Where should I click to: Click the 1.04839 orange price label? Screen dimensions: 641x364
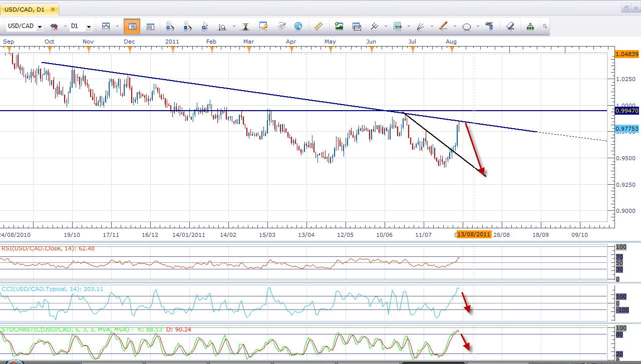[627, 54]
